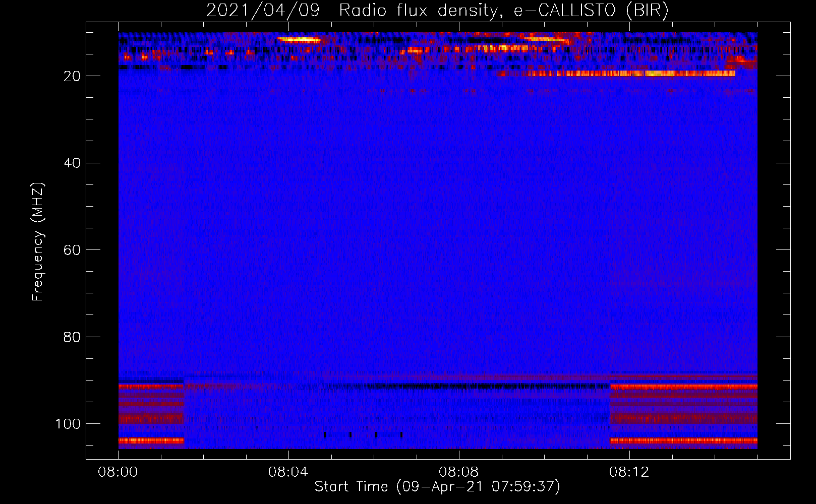The width and height of the screenshot is (816, 504).
Task: Click the '08:04' time tick label
Action: (x=288, y=472)
